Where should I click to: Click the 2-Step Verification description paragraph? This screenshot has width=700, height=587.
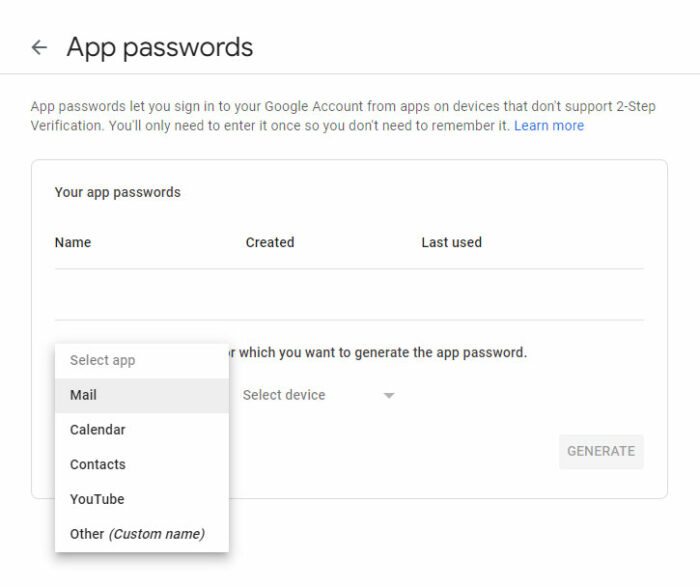343,116
